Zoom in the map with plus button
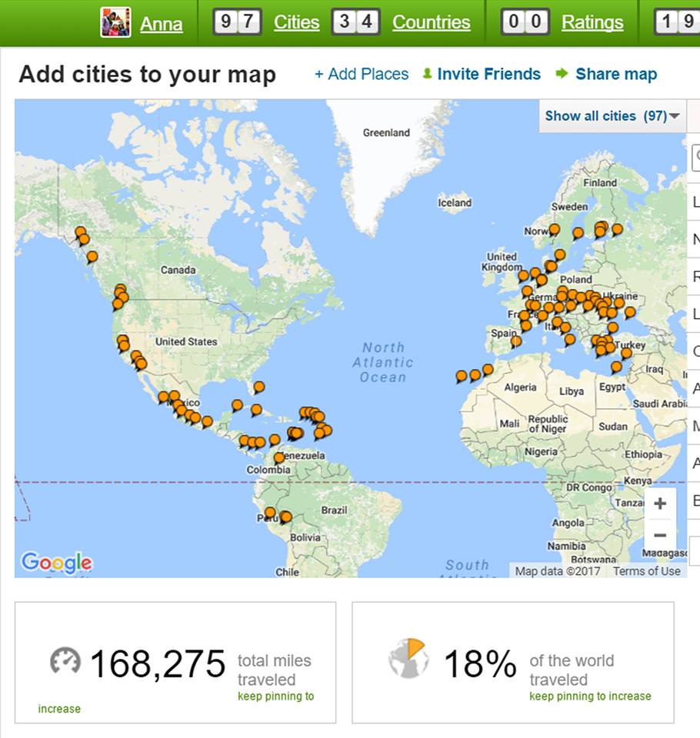700x738 pixels. point(659,504)
